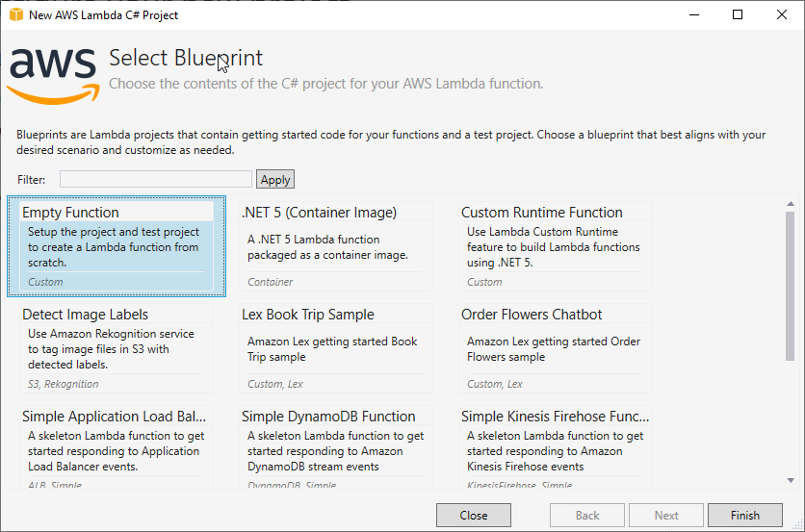Select the Empty Function blueprint
This screenshot has width=805, height=532.
pos(117,246)
